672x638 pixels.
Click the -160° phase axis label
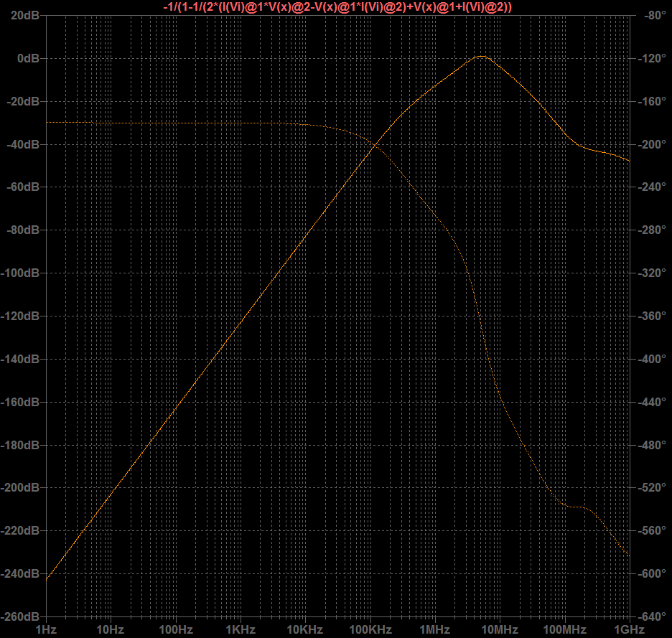click(652, 101)
